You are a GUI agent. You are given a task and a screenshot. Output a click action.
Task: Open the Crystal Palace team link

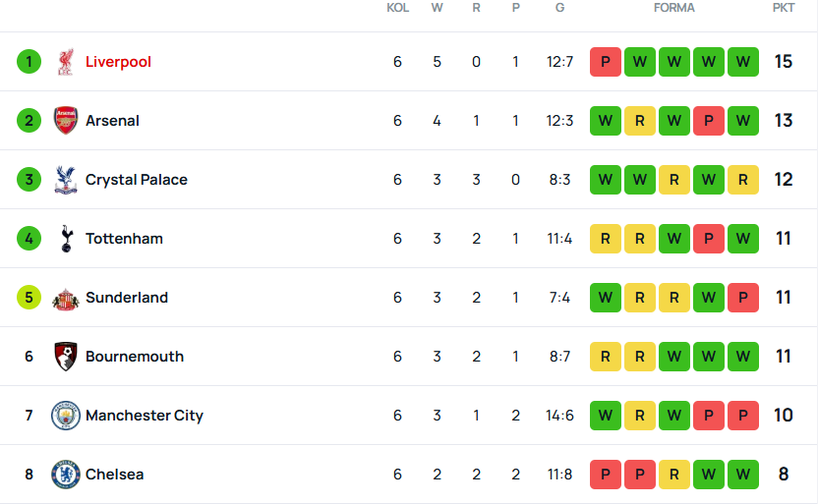[136, 180]
